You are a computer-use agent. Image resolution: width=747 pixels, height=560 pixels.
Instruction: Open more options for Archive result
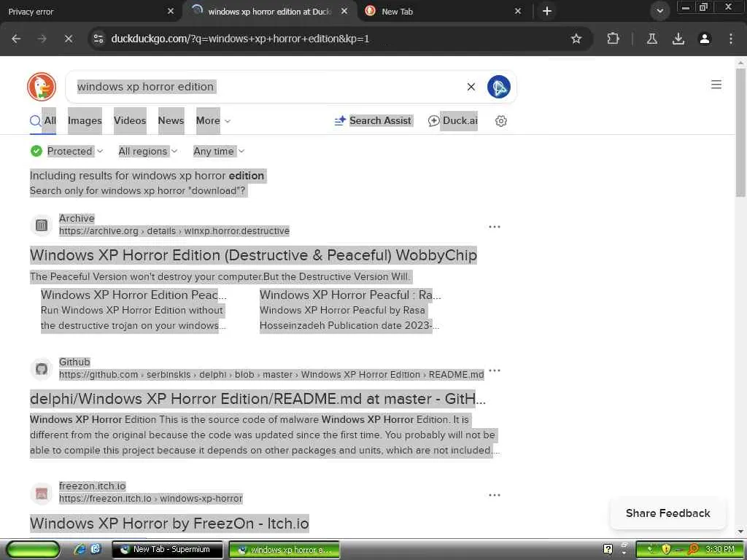(495, 227)
